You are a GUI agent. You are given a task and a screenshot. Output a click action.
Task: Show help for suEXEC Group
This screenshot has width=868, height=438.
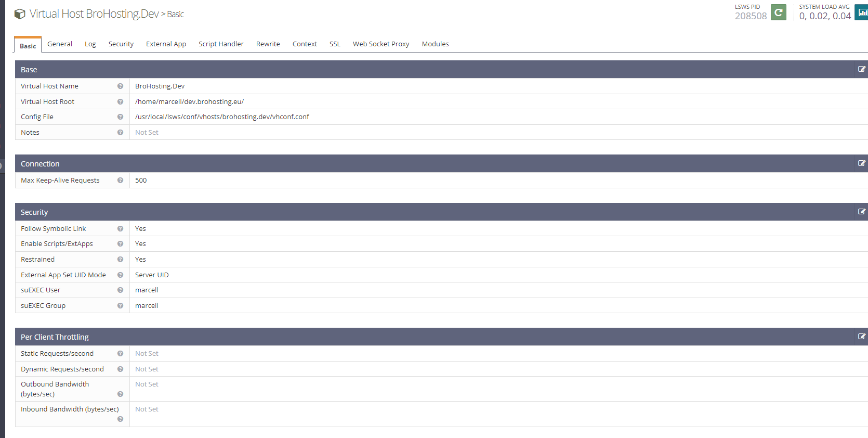120,306
